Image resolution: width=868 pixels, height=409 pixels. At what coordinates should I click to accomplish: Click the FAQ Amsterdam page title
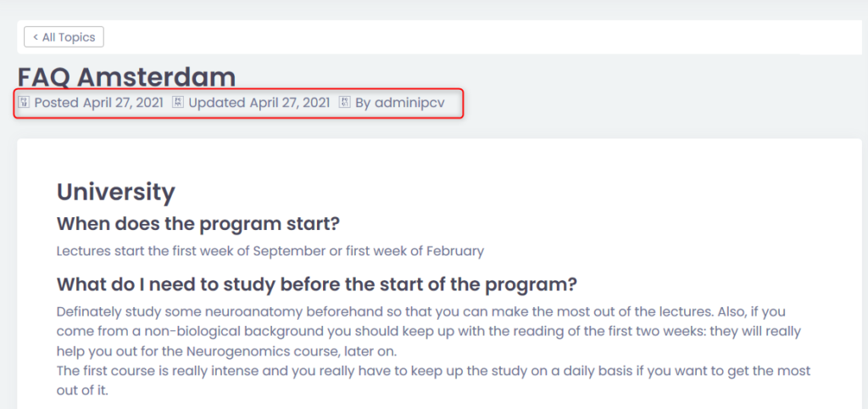[x=126, y=77]
